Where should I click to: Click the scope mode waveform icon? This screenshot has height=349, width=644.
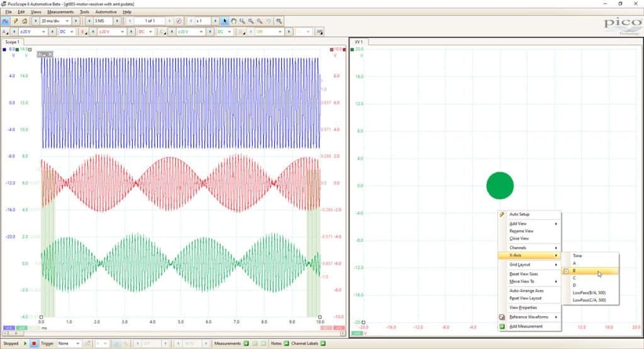coord(5,21)
